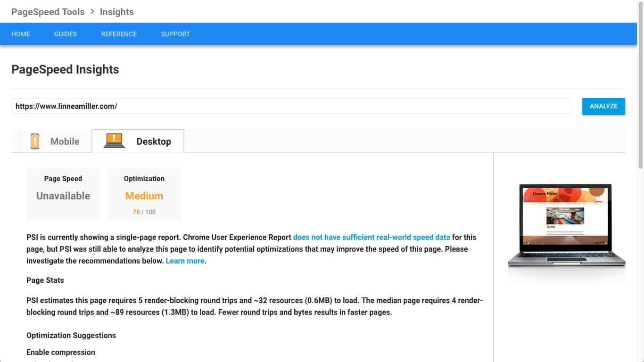Click the 'Enable compression' suggestion text

61,352
